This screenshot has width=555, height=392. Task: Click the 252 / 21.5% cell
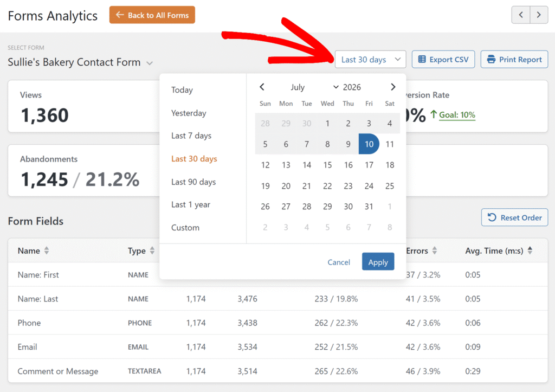click(x=336, y=347)
